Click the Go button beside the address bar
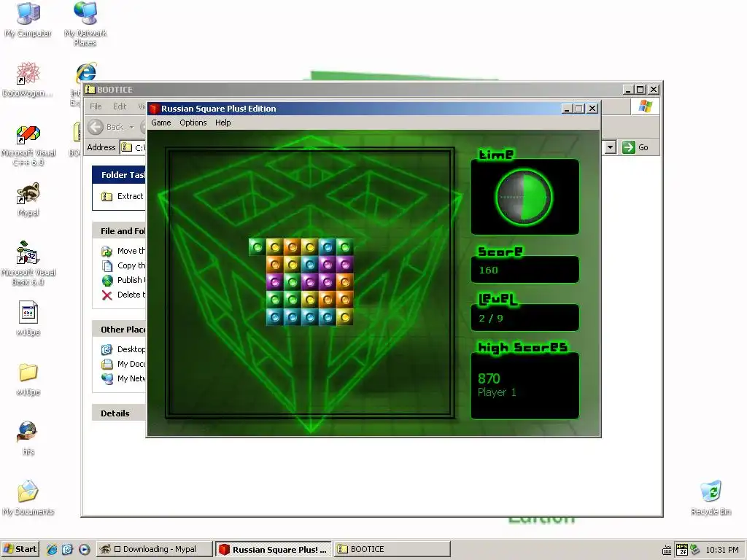Viewport: 747px width, 560px height. pos(635,147)
